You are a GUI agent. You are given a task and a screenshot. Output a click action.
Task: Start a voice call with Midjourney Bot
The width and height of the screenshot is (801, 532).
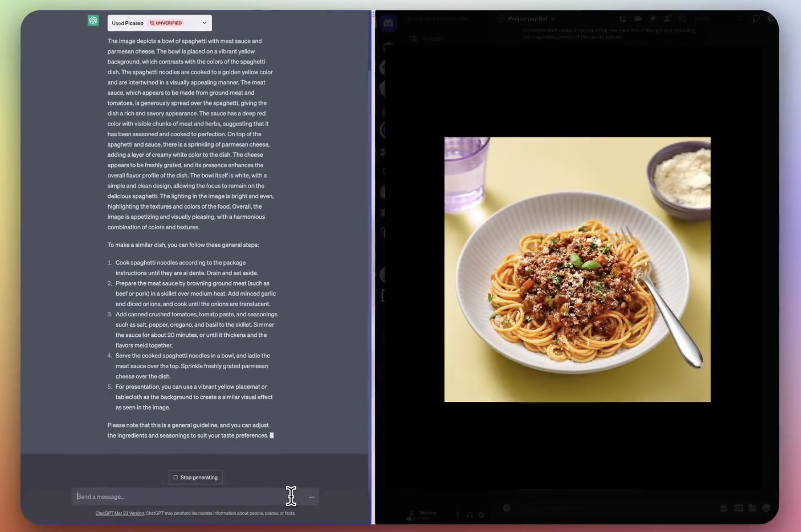pyautogui.click(x=623, y=19)
